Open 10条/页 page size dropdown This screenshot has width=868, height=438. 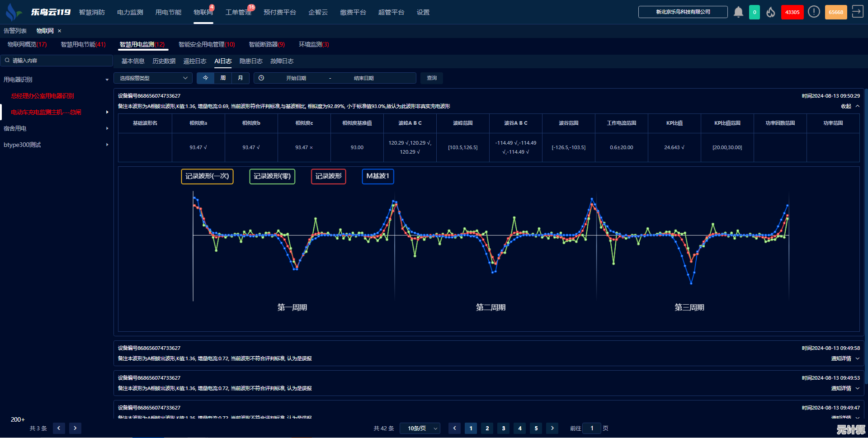click(x=420, y=428)
